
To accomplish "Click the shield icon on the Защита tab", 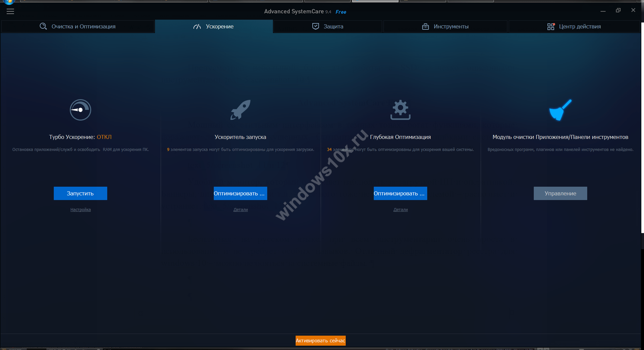I will point(316,26).
